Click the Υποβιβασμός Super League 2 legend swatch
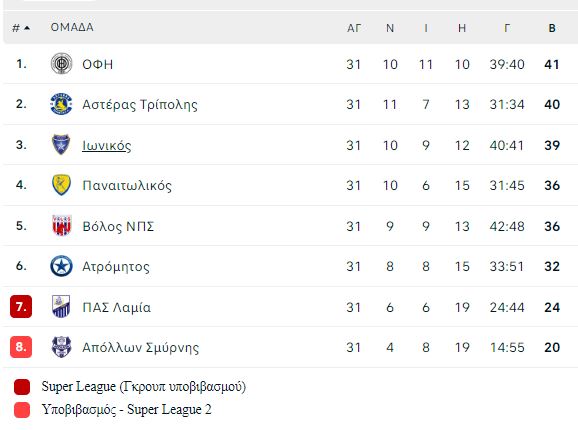Viewport: 578px width, 430px height. pyautogui.click(x=22, y=410)
